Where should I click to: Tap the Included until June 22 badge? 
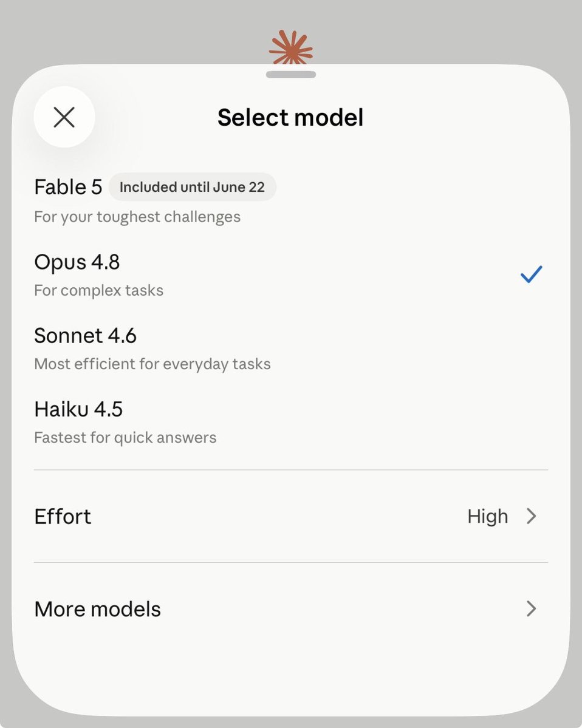pyautogui.click(x=193, y=187)
